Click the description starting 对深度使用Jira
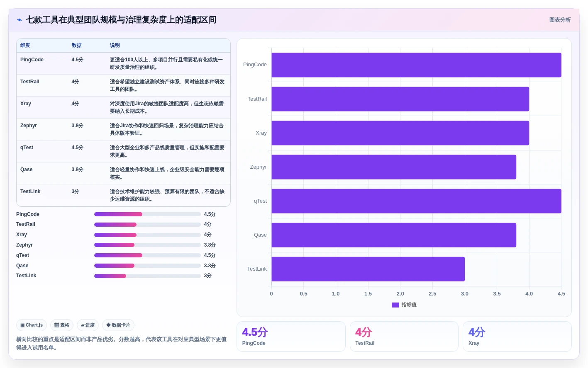This screenshot has width=588, height=368. [x=167, y=107]
